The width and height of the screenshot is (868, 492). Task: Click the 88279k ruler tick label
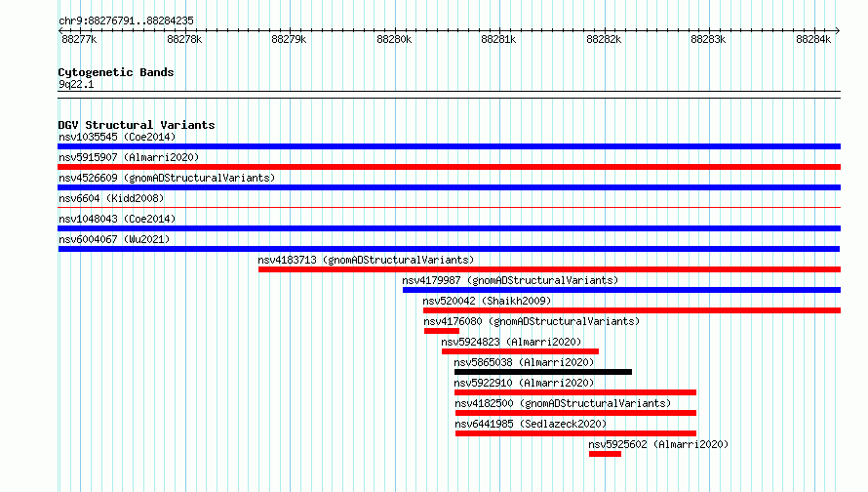[289, 39]
